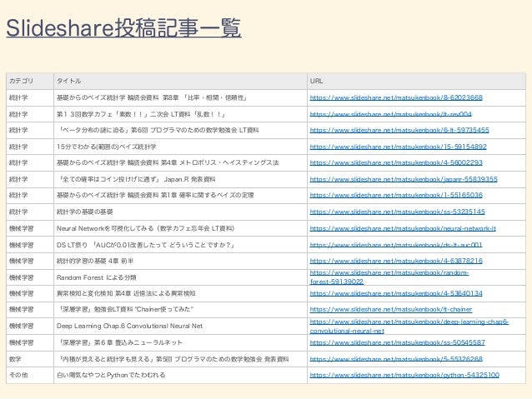The height and width of the screenshot is (399, 532).
Task: Select title 「深層学習」第6章 畳込みニューラルネット
Action: click(x=120, y=342)
